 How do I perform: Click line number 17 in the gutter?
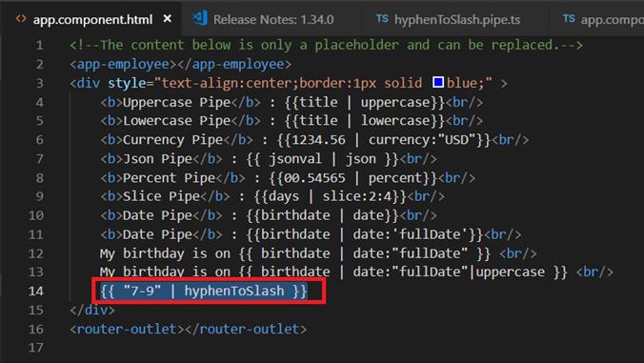36,348
